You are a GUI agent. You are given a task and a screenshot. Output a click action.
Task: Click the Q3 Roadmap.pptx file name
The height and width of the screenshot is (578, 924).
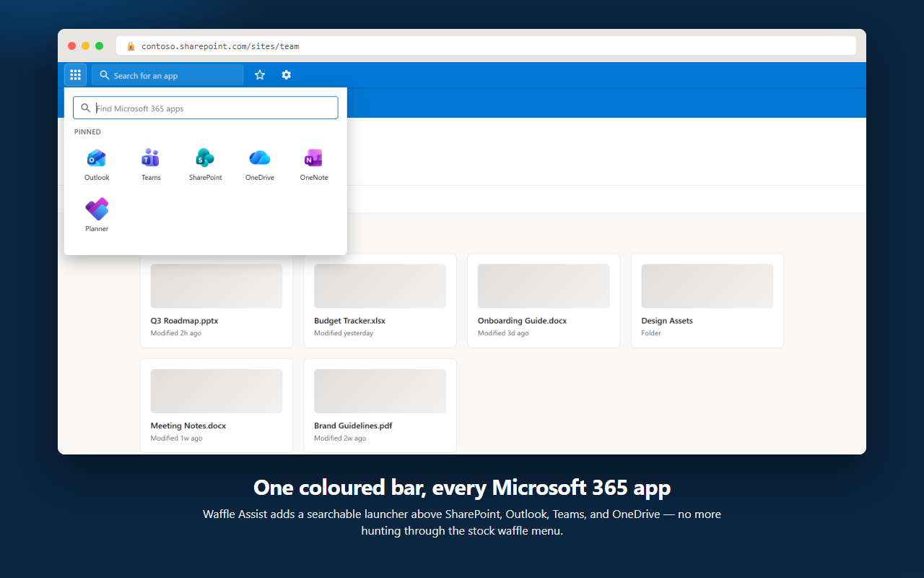point(184,321)
